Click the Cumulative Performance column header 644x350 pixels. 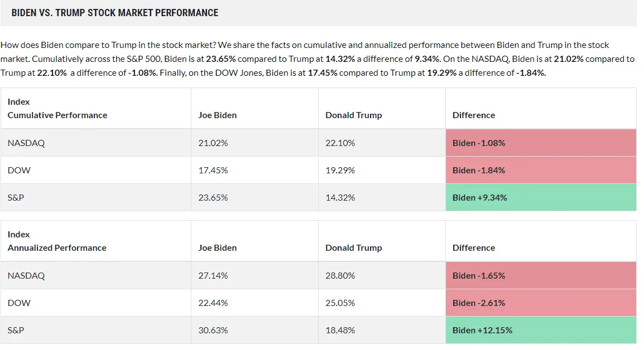[57, 115]
